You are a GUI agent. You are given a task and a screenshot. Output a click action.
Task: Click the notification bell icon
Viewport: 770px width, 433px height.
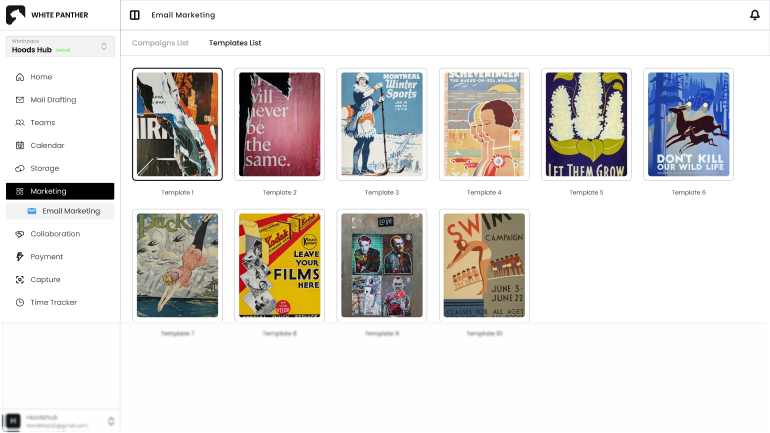754,15
